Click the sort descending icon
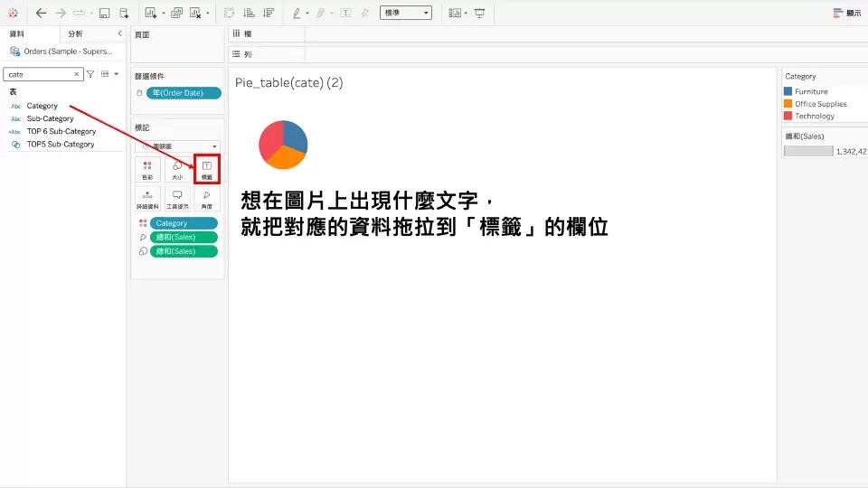 pos(269,13)
